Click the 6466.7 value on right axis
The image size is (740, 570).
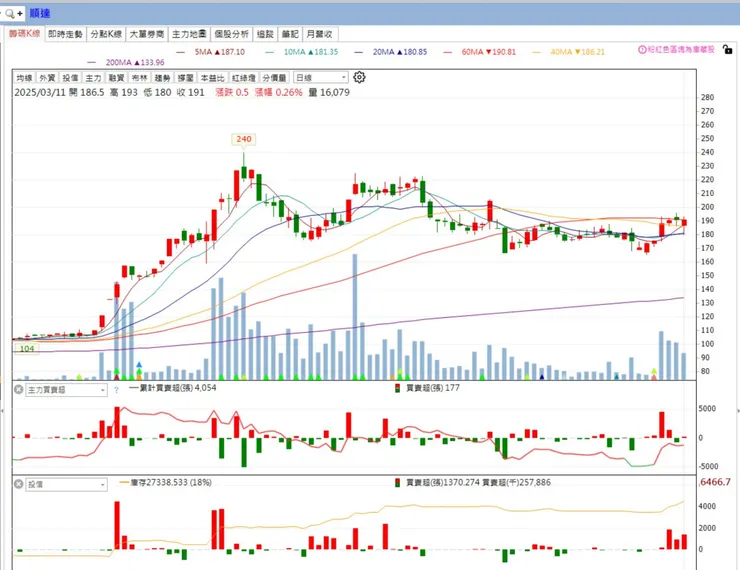tap(715, 482)
